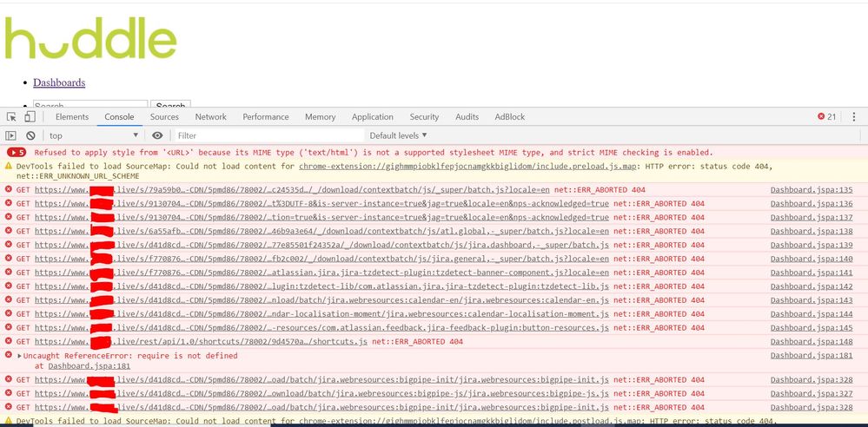Switch to the Performance tab

click(x=266, y=116)
